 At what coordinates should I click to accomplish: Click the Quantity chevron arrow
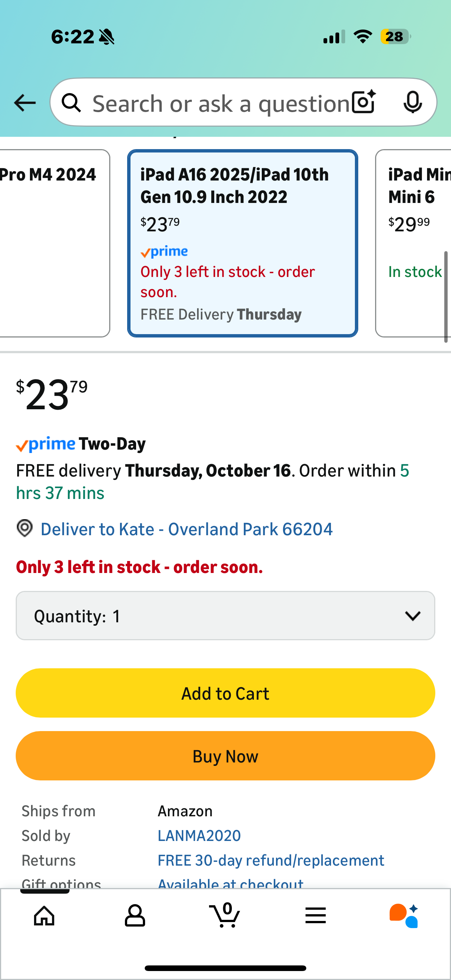coord(412,616)
